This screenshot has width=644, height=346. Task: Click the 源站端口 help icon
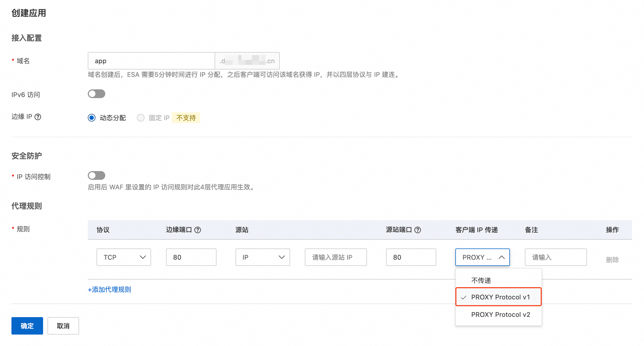[x=418, y=230]
